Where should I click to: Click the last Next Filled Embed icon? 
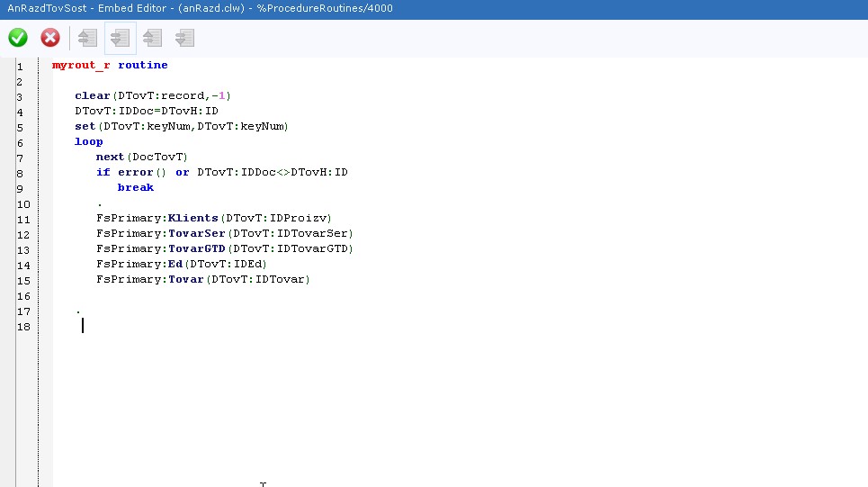(x=184, y=38)
